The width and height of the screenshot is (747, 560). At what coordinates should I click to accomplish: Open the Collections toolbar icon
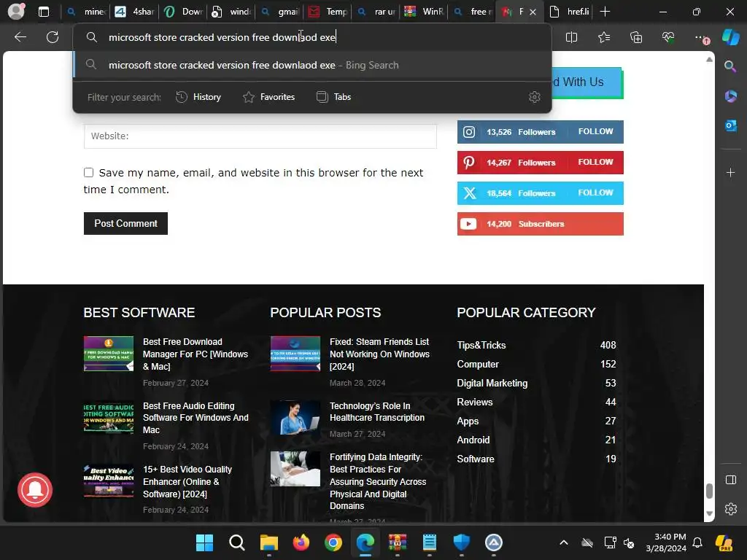point(636,37)
